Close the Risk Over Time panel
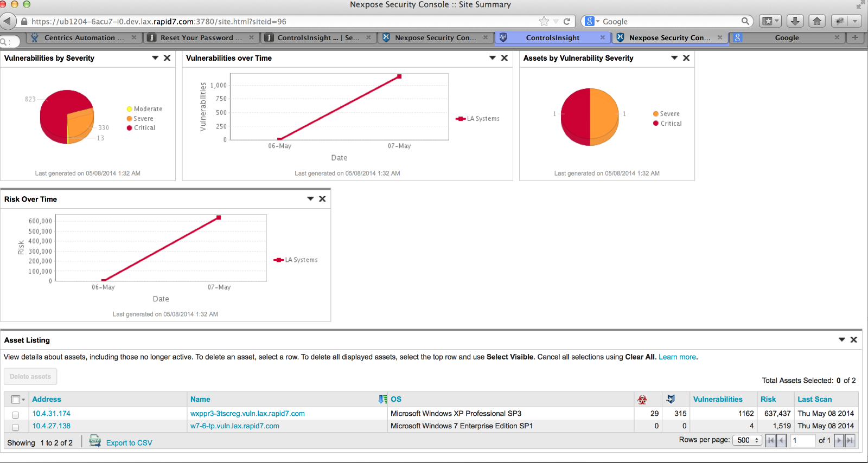This screenshot has width=868, height=463. tap(322, 199)
